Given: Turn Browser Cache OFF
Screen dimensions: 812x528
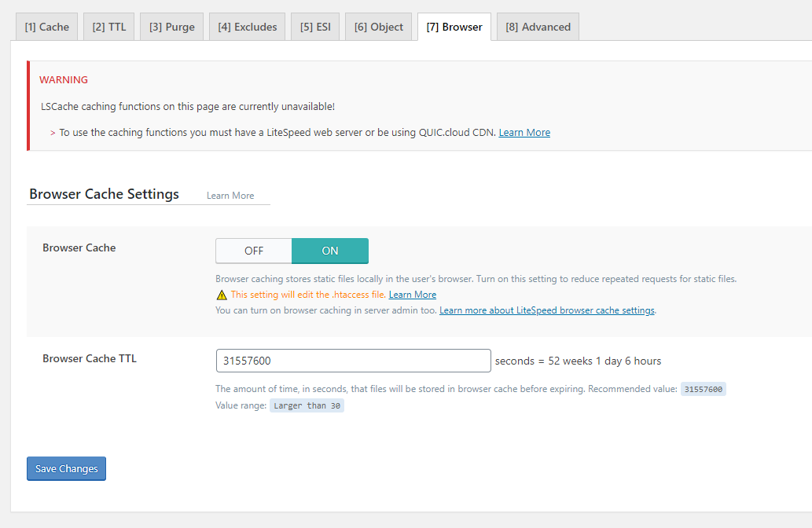Looking at the screenshot, I should [x=254, y=251].
